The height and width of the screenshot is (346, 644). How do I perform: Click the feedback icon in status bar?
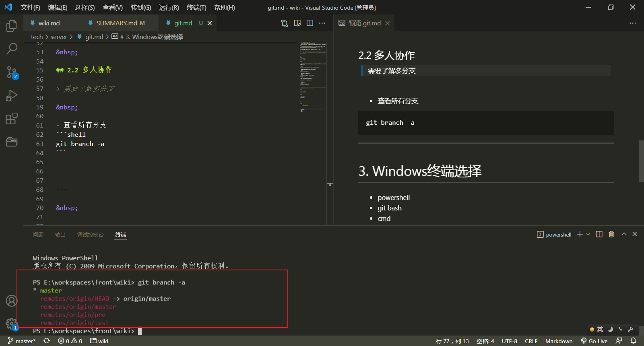point(619,341)
